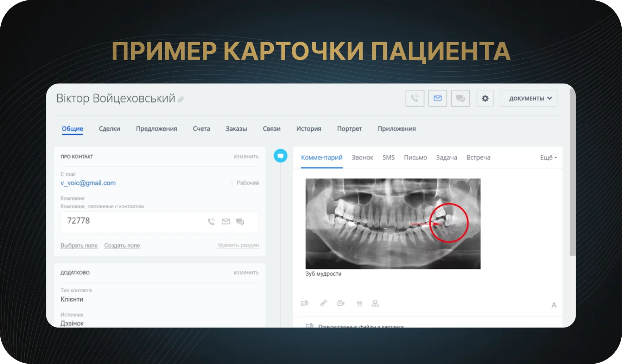
Task: Click изменить in ПРО КОНТАКТ section
Action: (x=246, y=156)
